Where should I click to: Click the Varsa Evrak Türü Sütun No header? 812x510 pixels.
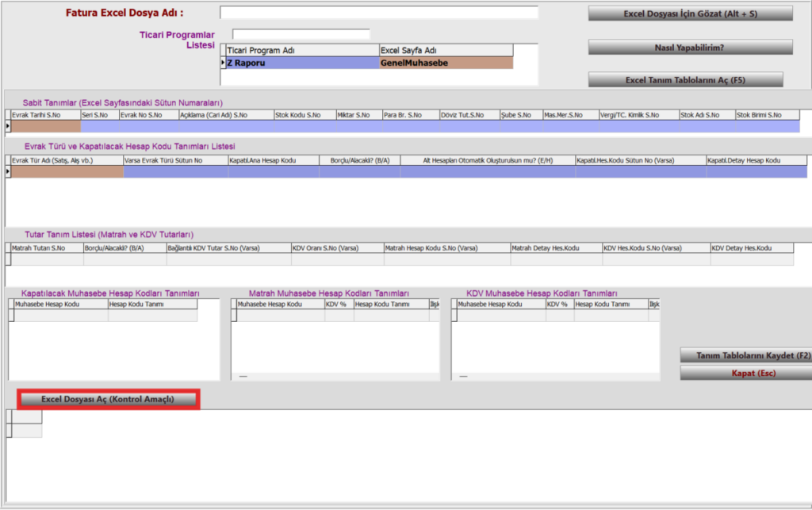pos(175,160)
